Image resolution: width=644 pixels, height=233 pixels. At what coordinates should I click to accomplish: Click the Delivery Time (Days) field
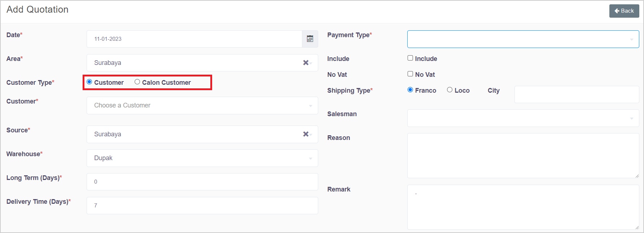[202, 206]
